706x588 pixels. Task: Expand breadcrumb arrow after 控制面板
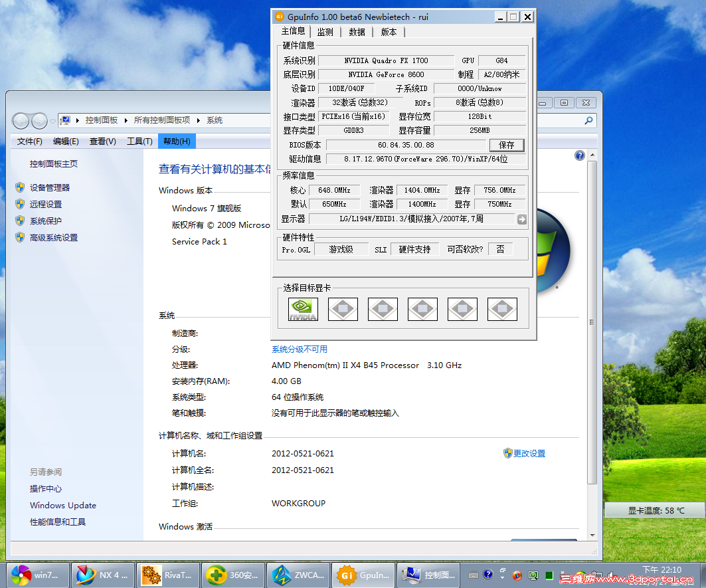[x=126, y=120]
